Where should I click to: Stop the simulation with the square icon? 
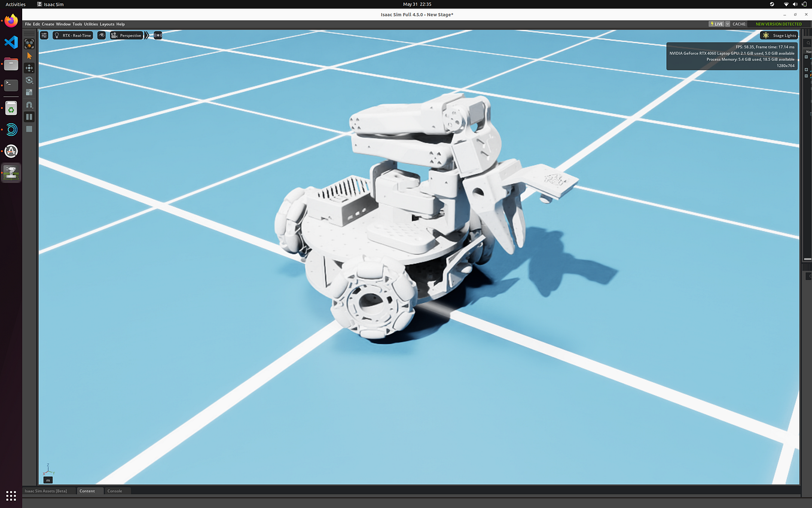(29, 128)
